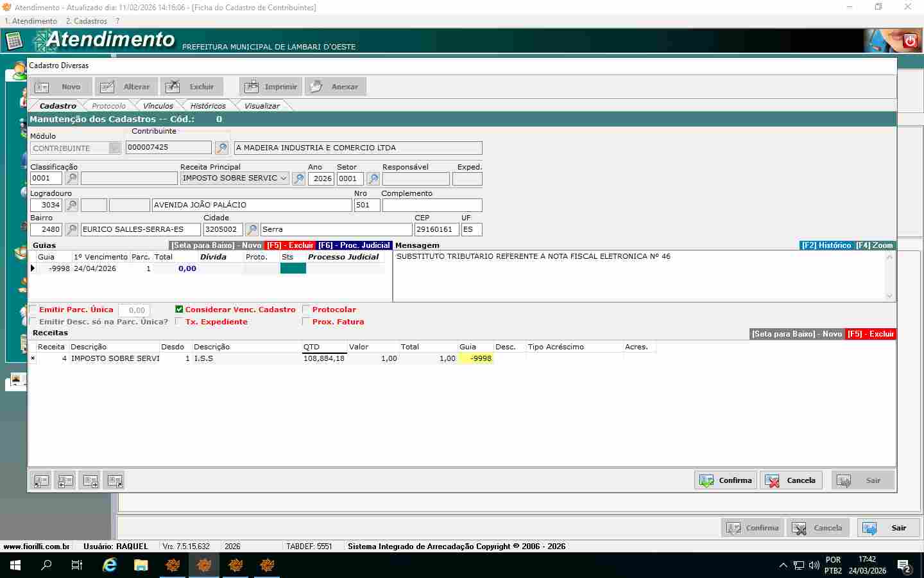Click the magnifier icon beside Contribuinte code
The width and height of the screenshot is (924, 578).
point(221,148)
